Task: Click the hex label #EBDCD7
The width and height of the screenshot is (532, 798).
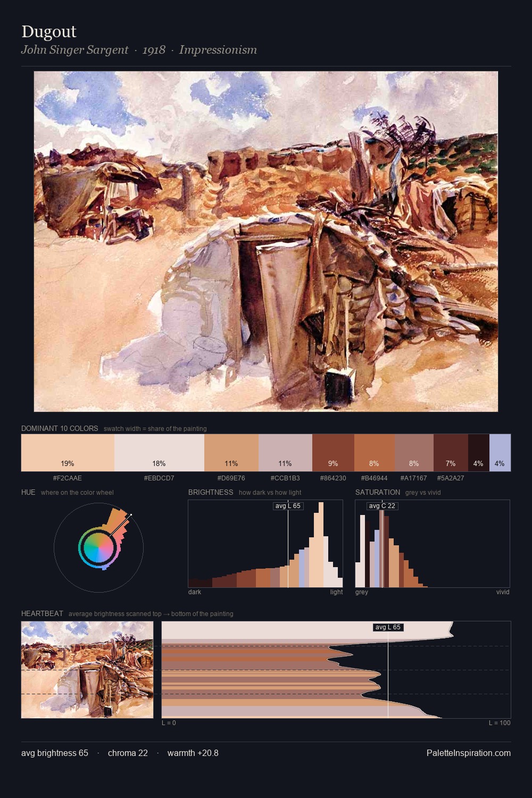Action: point(159,478)
